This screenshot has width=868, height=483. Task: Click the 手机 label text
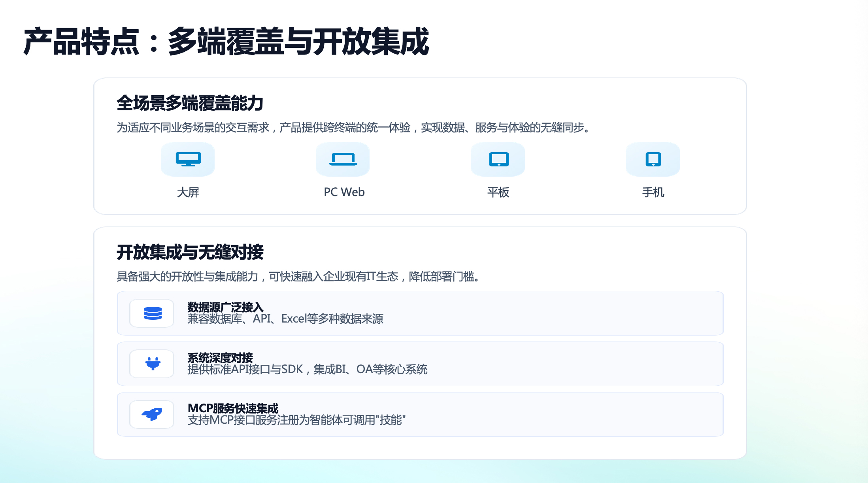coord(653,192)
